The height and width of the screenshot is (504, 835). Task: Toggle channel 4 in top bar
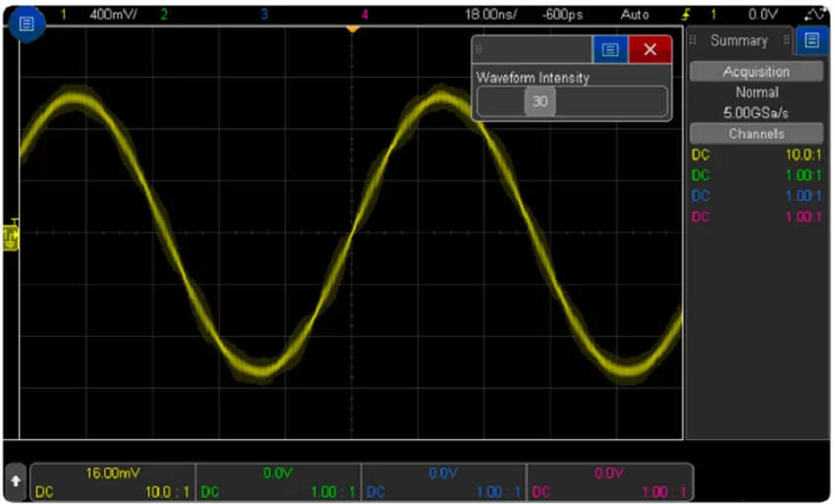click(365, 15)
